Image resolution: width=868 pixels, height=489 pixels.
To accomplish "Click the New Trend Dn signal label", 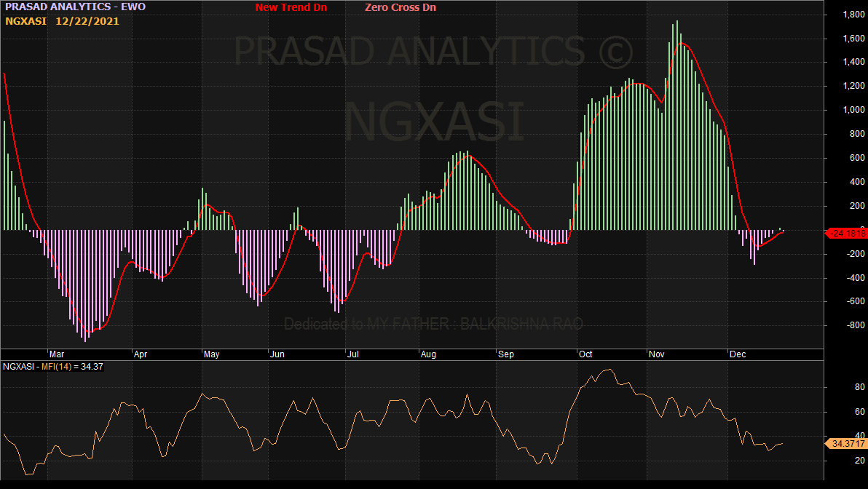I will coord(291,8).
